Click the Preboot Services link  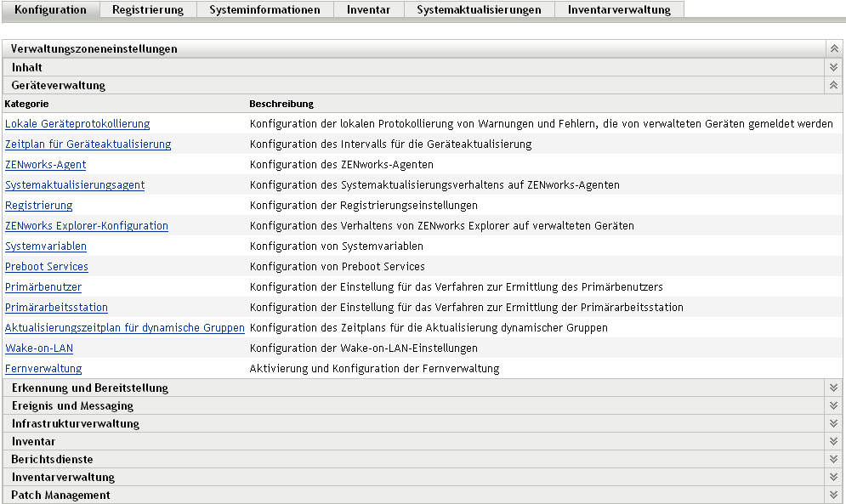[x=47, y=267]
